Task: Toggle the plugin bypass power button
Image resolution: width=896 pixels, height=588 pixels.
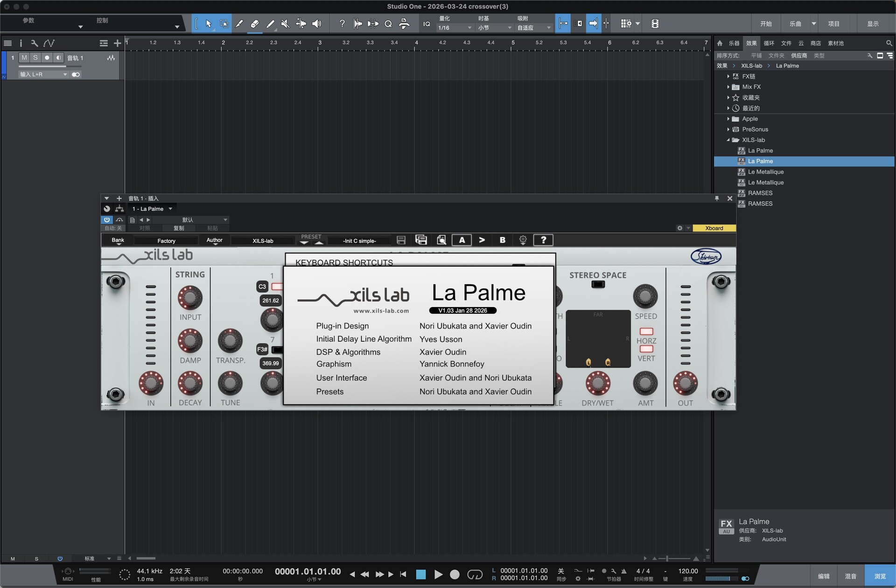Action: pyautogui.click(x=107, y=220)
